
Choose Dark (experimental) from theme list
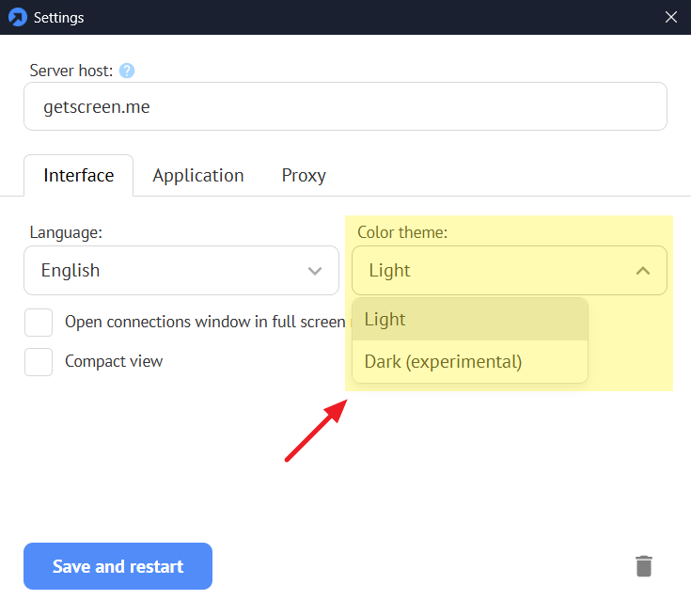[443, 361]
